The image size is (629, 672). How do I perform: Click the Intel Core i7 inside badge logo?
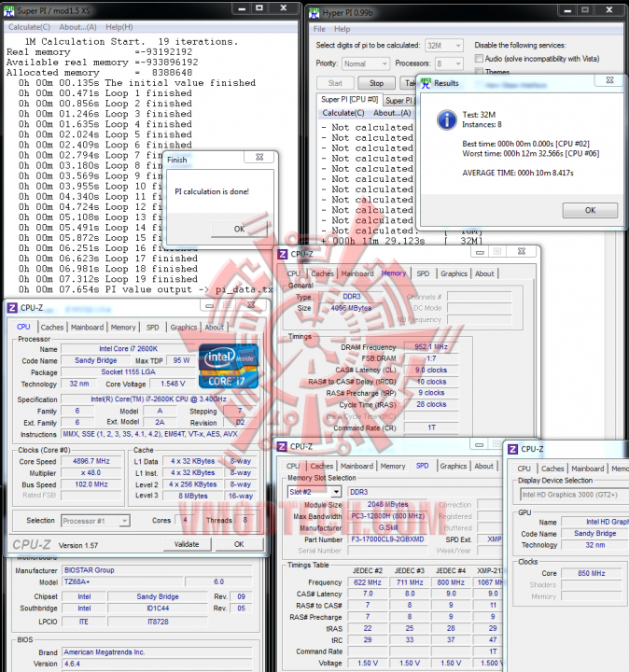(229, 367)
